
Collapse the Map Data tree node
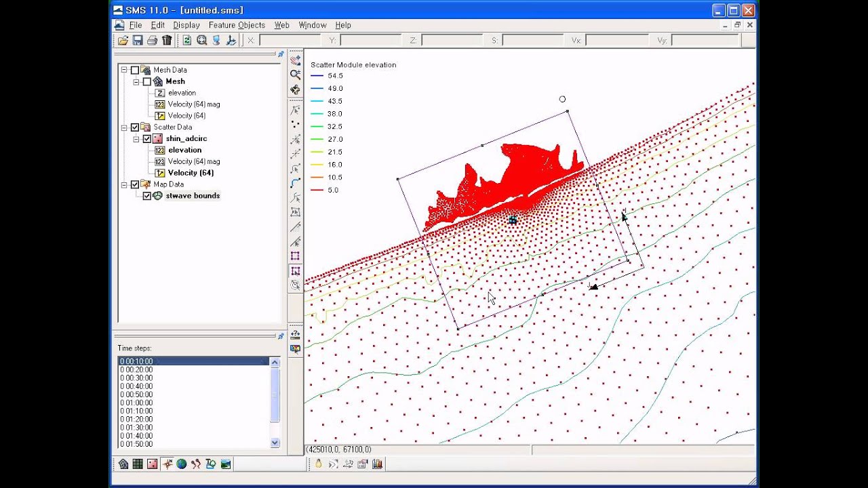[x=124, y=184]
